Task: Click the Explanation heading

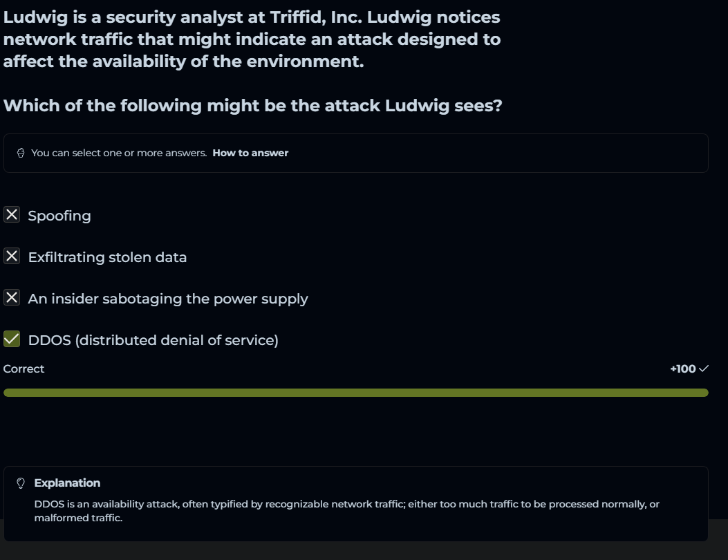Action: tap(67, 483)
